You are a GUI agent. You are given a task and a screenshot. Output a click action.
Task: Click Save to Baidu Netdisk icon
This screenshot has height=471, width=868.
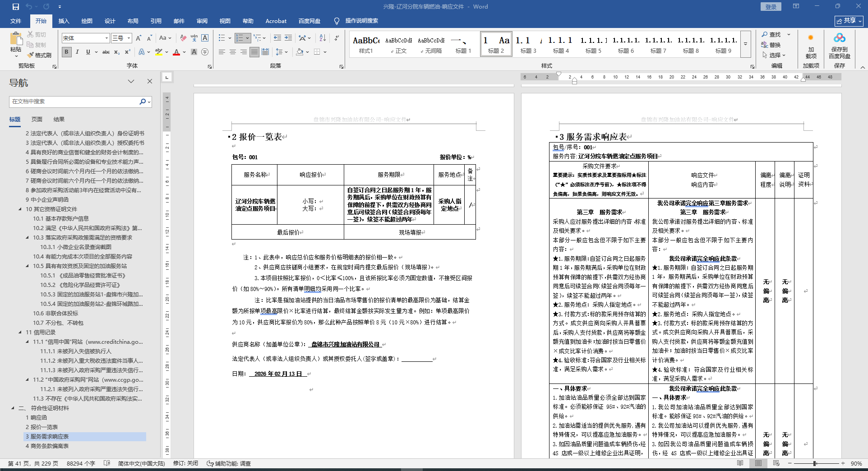[x=840, y=45]
